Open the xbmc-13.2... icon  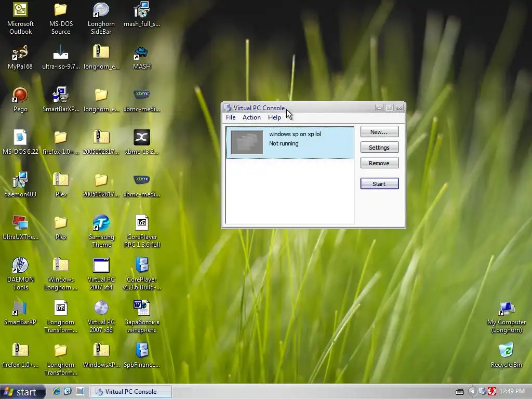pos(141,142)
